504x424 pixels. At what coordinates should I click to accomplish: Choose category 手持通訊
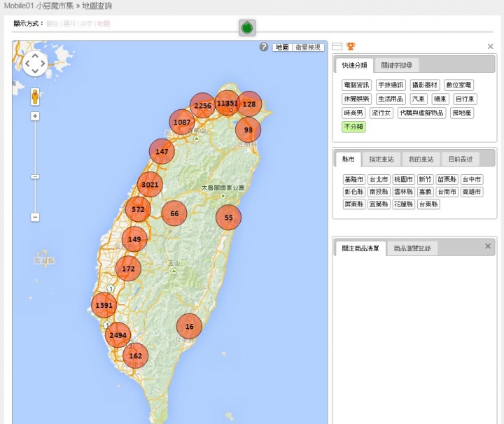pos(391,85)
